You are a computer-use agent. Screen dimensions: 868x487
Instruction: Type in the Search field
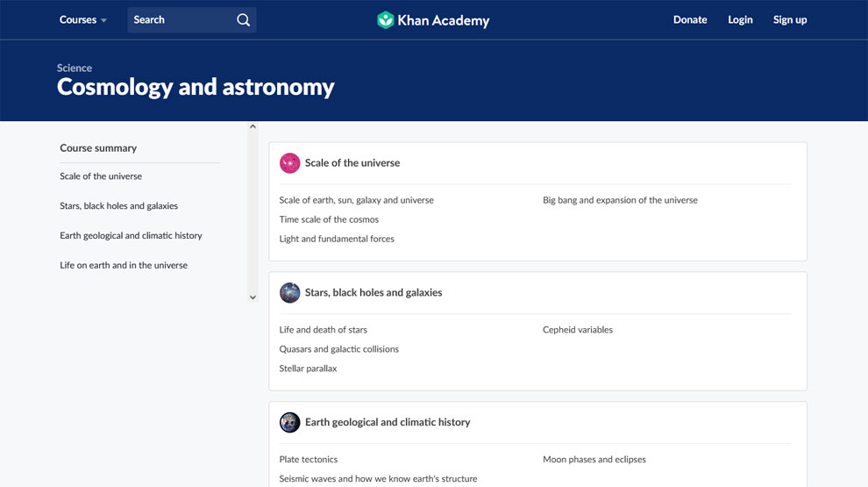coord(181,20)
